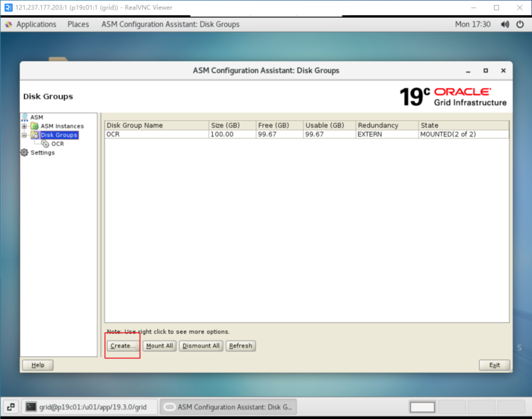
Task: Open the ASM Configuration Assistant panel menu
Action: click(x=170, y=25)
